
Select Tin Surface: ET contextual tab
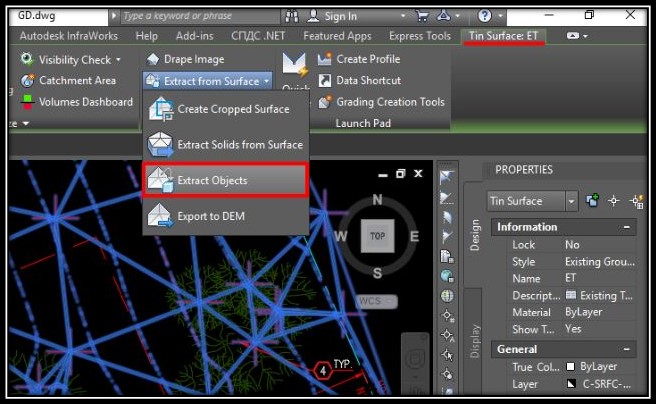503,36
